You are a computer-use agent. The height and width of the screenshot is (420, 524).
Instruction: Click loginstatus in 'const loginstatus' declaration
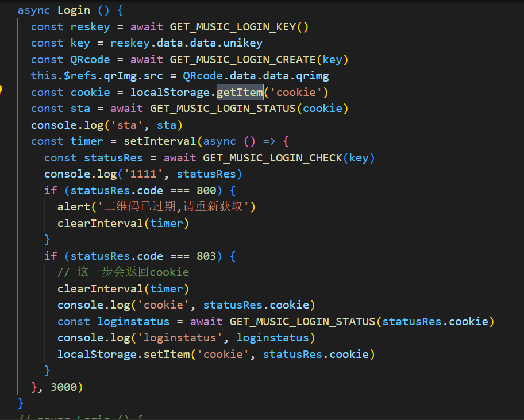(133, 321)
